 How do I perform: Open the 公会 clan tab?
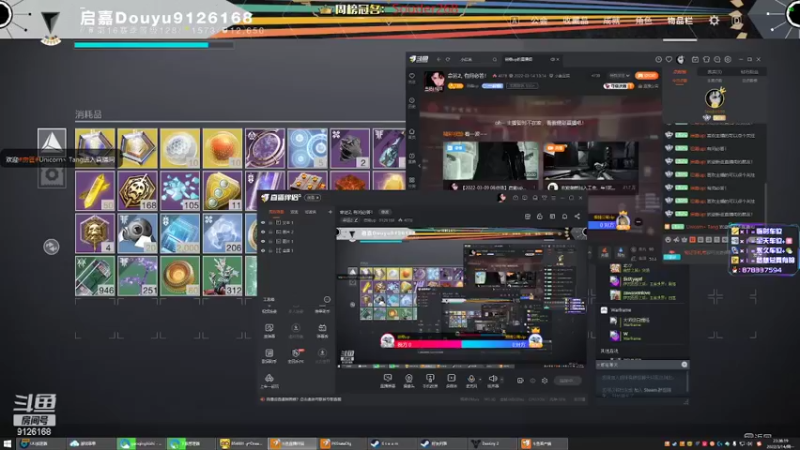pyautogui.click(x=539, y=21)
